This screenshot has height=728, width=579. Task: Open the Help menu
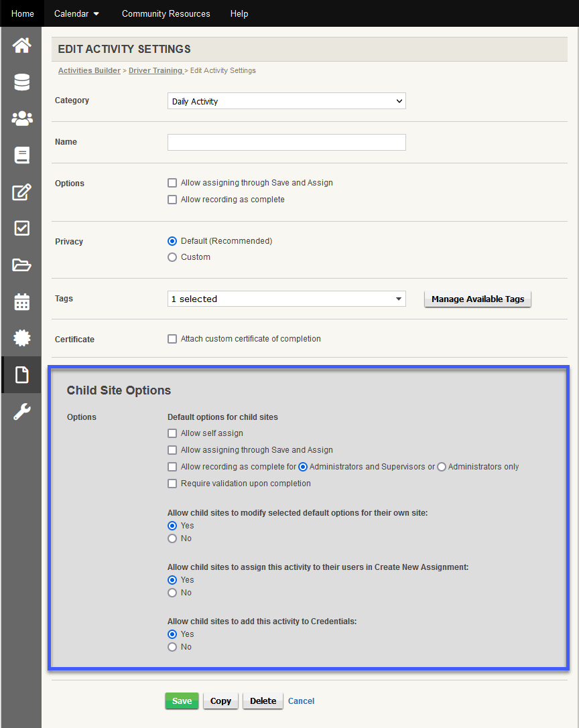(x=239, y=13)
